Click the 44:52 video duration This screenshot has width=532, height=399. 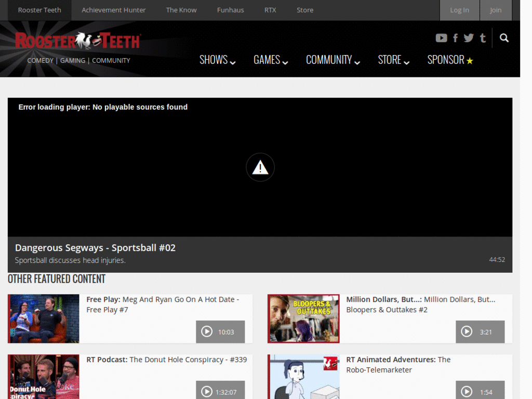click(497, 260)
